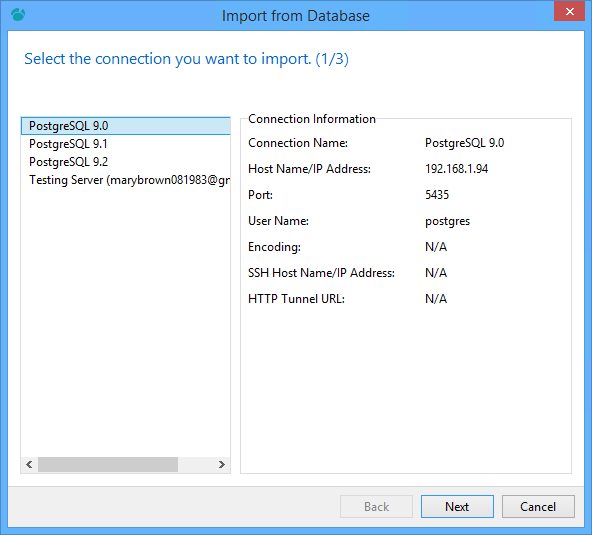Screen dimensions: 592x535
Task: Click the port value 5435
Action: pos(437,195)
